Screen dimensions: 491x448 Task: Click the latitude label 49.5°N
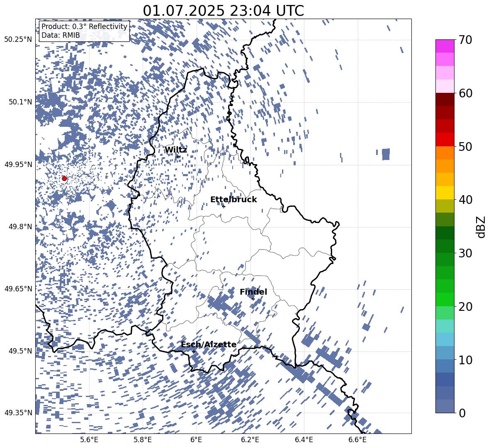click(x=20, y=351)
